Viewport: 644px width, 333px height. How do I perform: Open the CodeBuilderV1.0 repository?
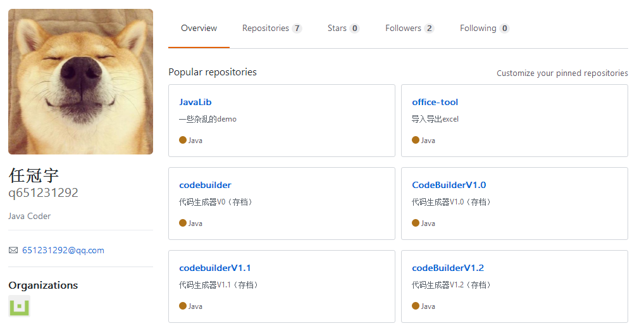click(x=449, y=185)
